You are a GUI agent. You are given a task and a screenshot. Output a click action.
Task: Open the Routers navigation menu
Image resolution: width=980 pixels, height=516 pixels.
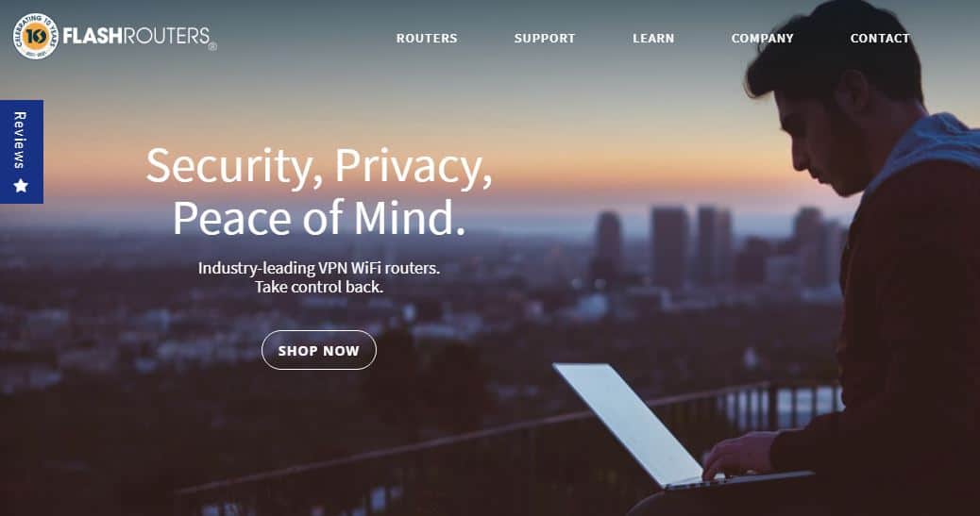(x=427, y=38)
